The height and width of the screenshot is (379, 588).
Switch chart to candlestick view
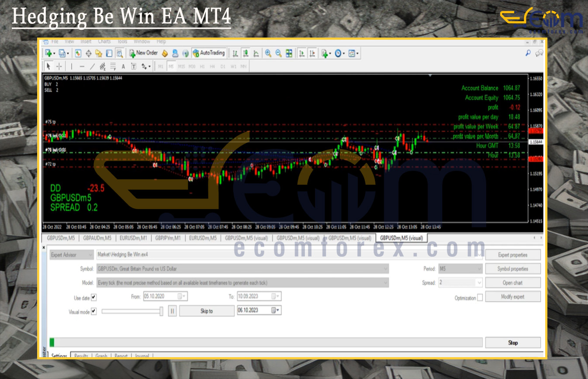click(246, 53)
